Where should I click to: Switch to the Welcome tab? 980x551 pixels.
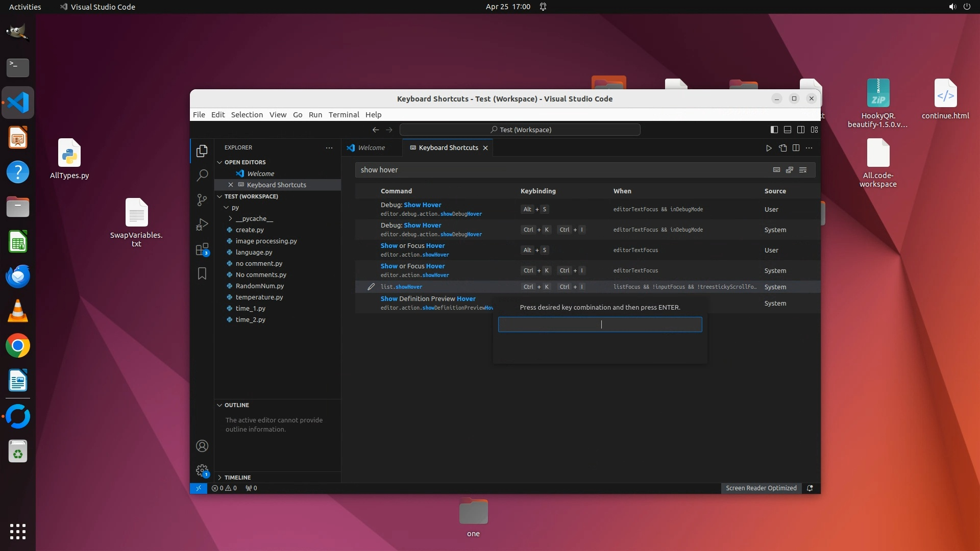pyautogui.click(x=371, y=148)
